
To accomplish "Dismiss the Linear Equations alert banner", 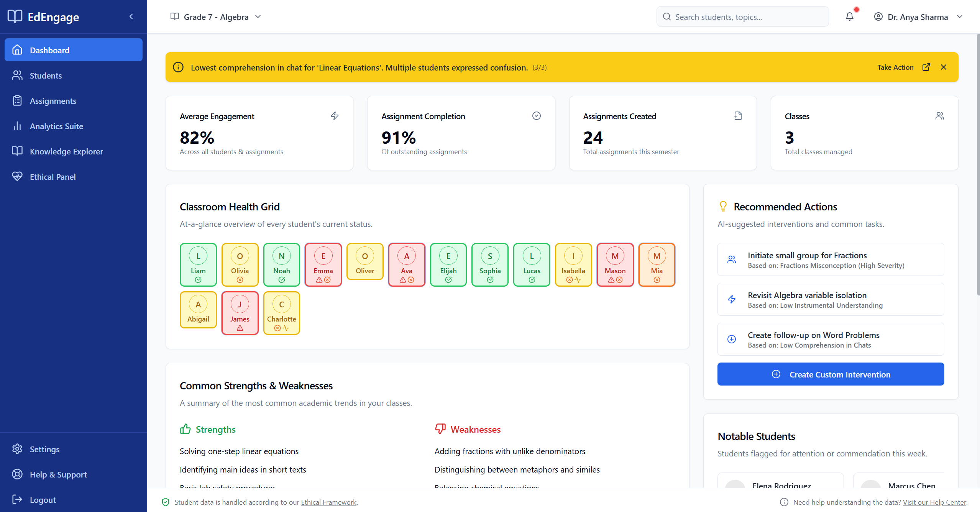I will coord(944,67).
